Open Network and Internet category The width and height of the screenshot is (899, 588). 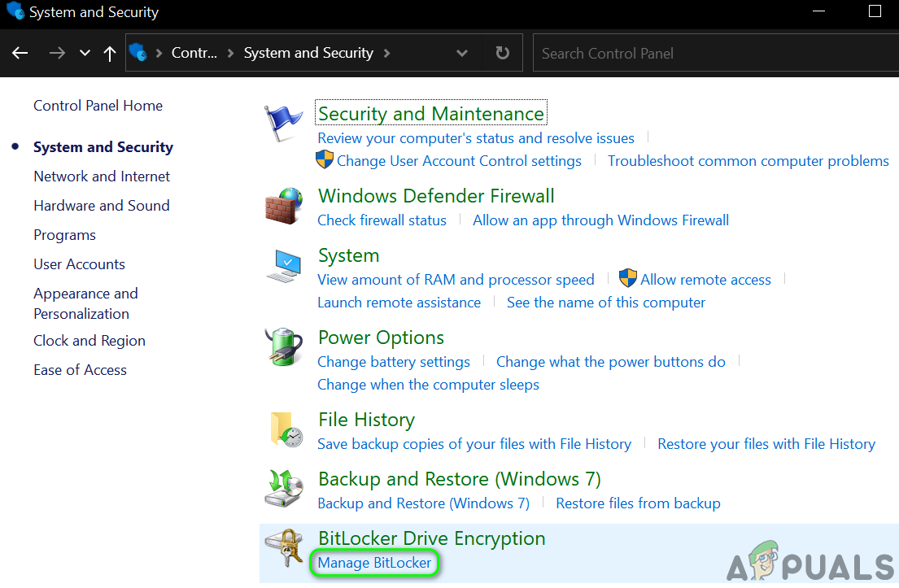[102, 176]
